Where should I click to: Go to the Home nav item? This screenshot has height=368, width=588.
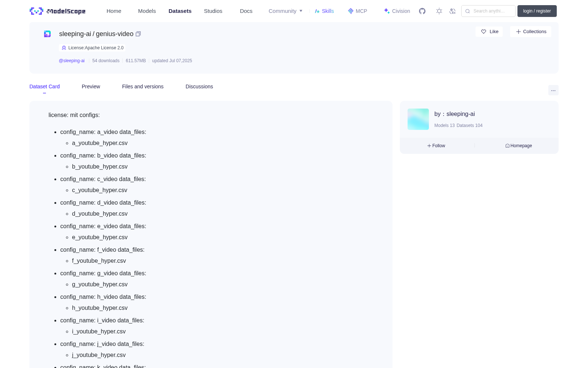coord(114,11)
